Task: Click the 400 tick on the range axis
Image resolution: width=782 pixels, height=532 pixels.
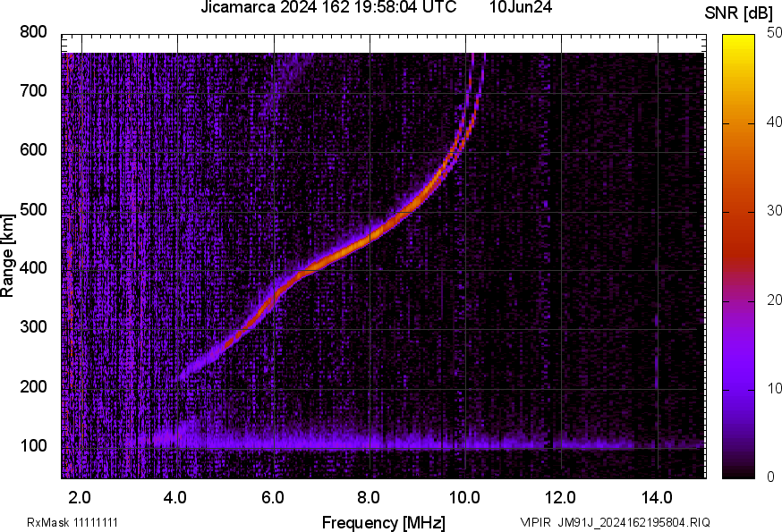Action: point(33,268)
